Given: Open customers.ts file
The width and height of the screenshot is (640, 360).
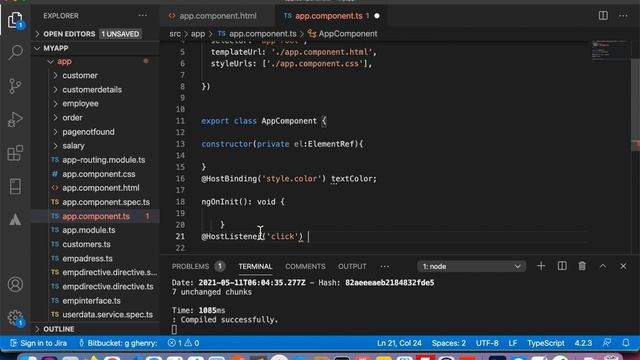Looking at the screenshot, I should pyautogui.click(x=96, y=244).
